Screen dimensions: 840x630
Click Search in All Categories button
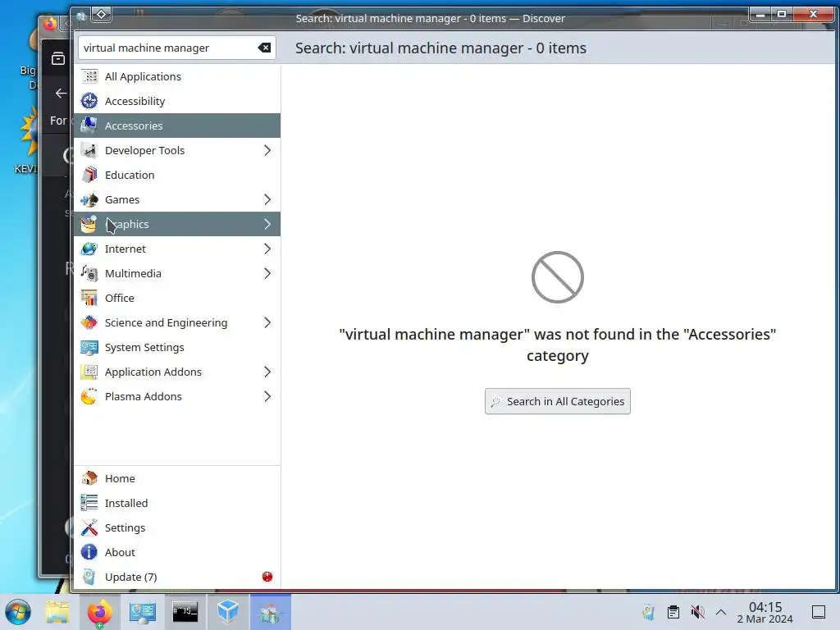tap(558, 402)
